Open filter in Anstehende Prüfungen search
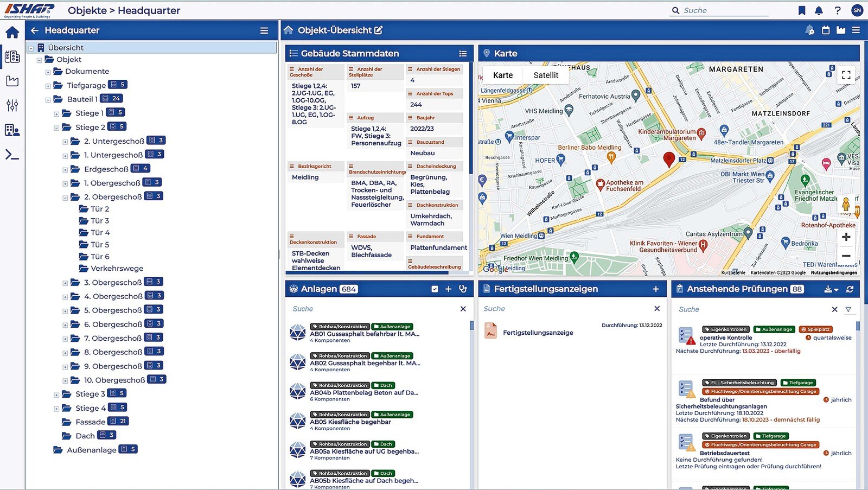The image size is (868, 490). click(x=848, y=309)
